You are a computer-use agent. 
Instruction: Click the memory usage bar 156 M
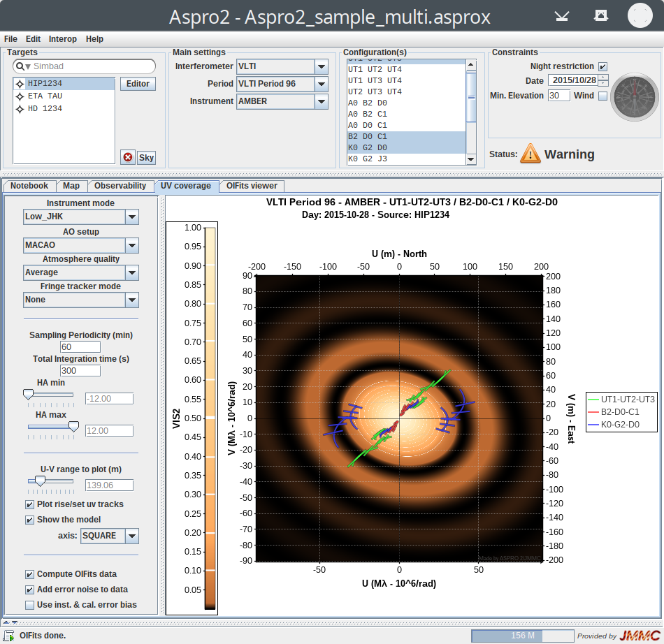point(523,636)
